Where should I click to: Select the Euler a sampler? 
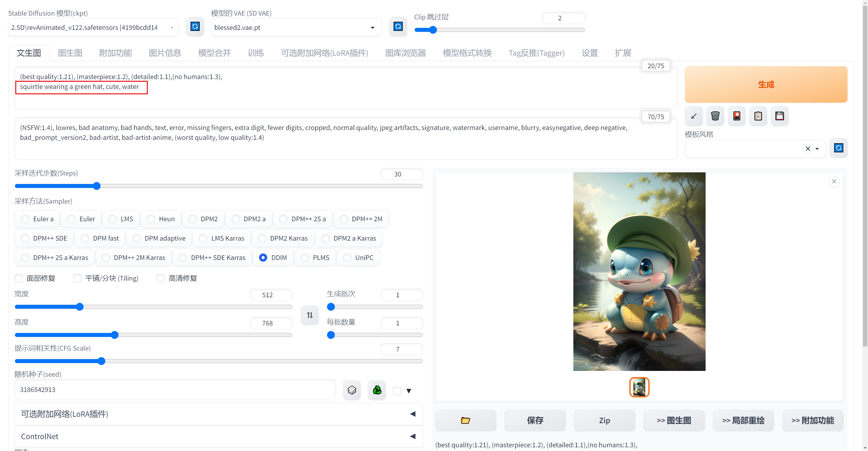point(25,219)
